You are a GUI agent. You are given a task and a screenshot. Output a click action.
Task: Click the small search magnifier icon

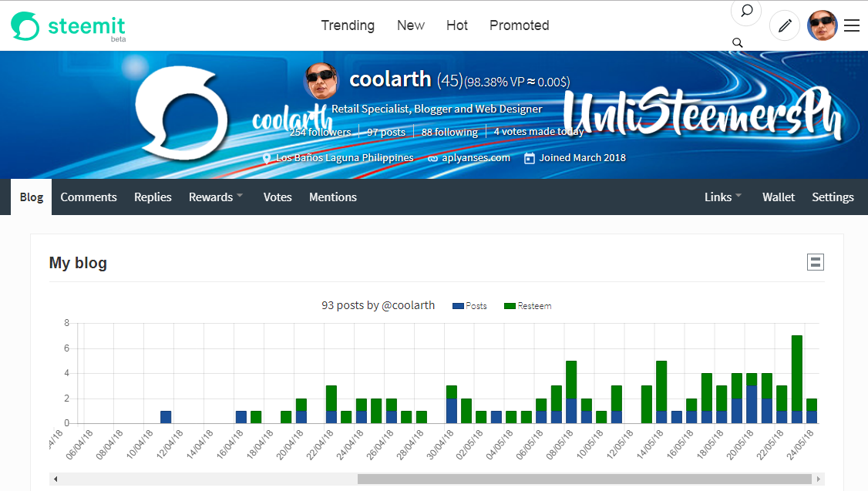click(738, 42)
